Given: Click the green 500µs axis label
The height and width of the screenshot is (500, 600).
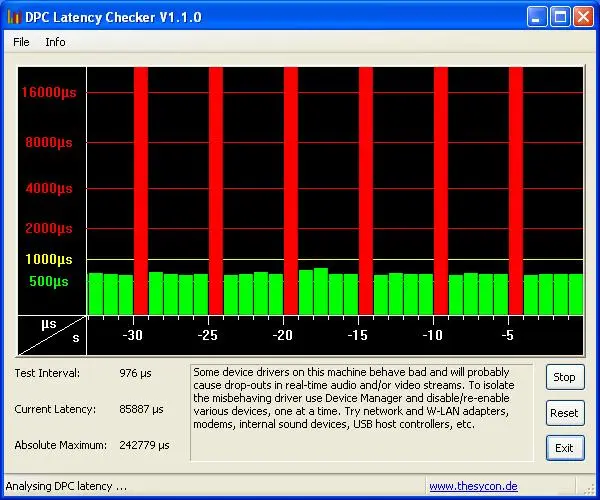Looking at the screenshot, I should click(49, 282).
